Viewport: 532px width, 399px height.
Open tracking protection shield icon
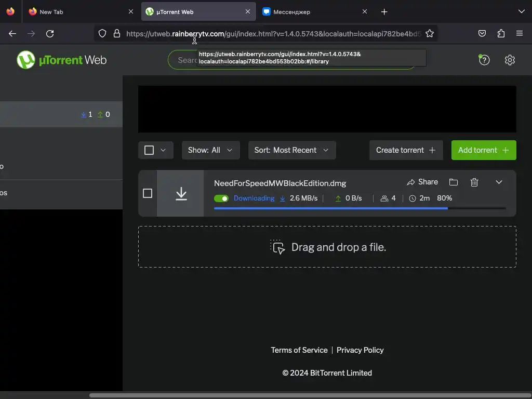pyautogui.click(x=102, y=33)
